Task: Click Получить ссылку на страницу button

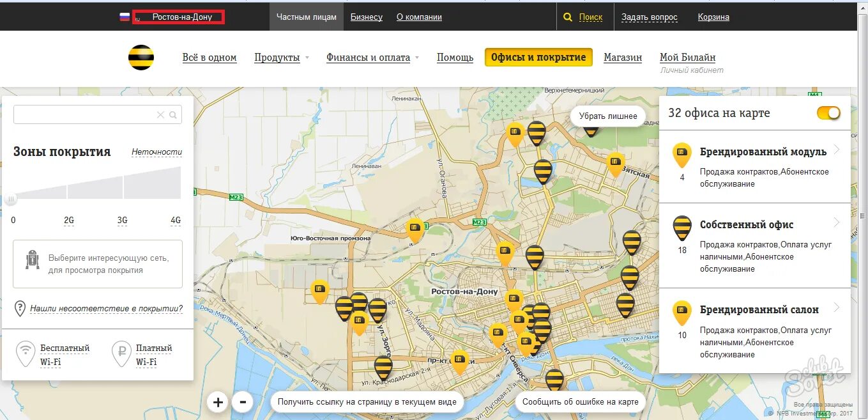Action: [x=367, y=402]
